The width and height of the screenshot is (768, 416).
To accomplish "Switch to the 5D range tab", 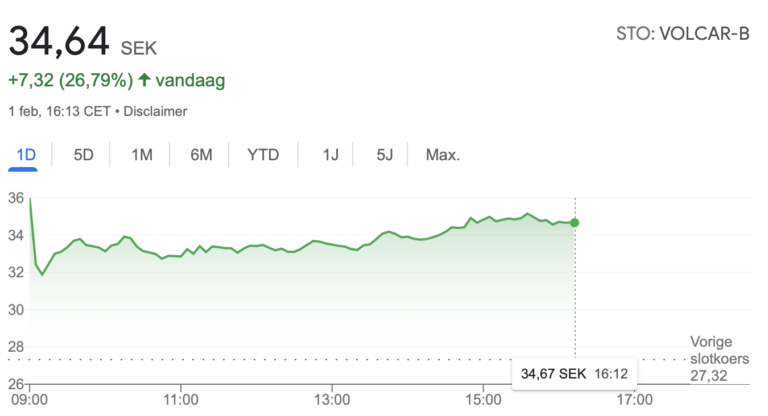I will pyautogui.click(x=84, y=155).
